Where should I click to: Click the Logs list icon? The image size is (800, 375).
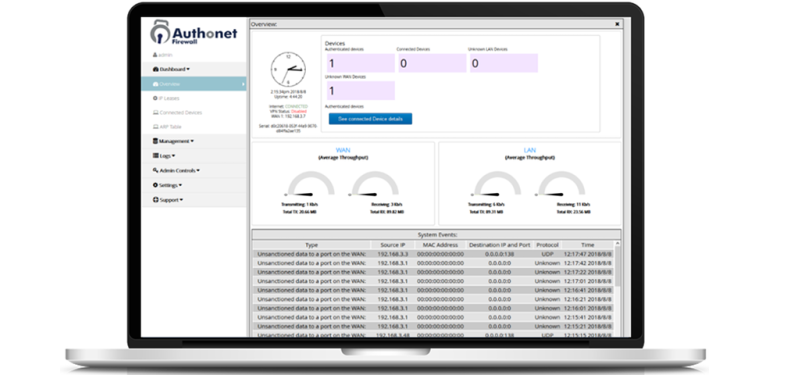click(x=156, y=156)
